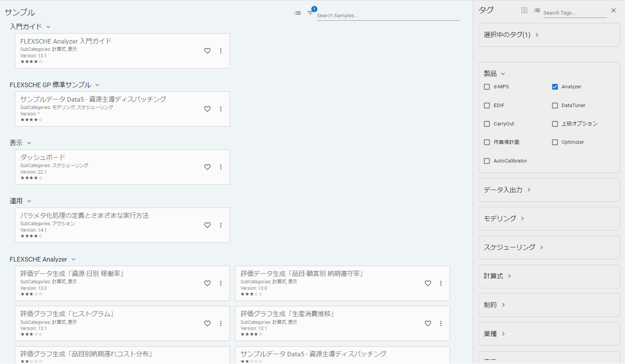Viewport: 625px width, 364px height.
Task: Expand the データ入出力 tag group
Action: [x=529, y=190]
